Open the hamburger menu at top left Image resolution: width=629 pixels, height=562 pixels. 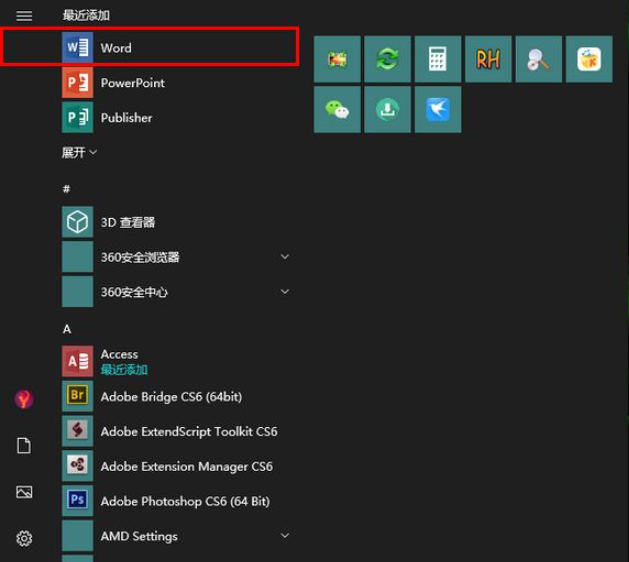pos(24,16)
